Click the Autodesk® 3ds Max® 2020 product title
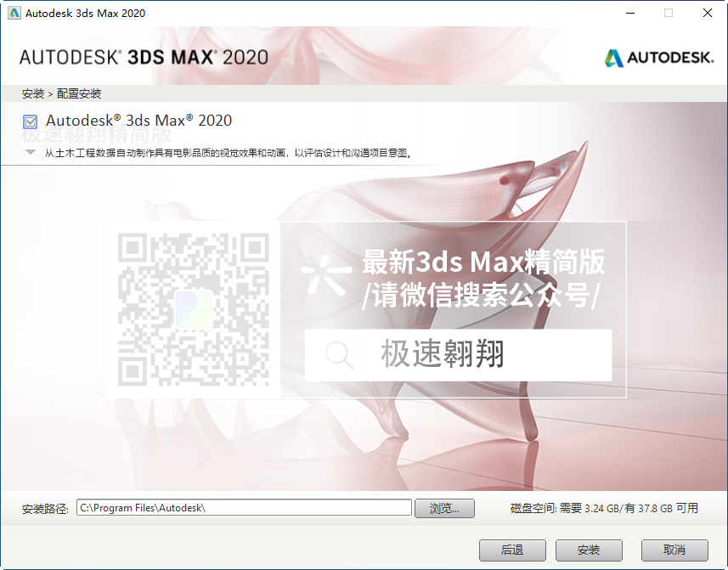 click(138, 121)
